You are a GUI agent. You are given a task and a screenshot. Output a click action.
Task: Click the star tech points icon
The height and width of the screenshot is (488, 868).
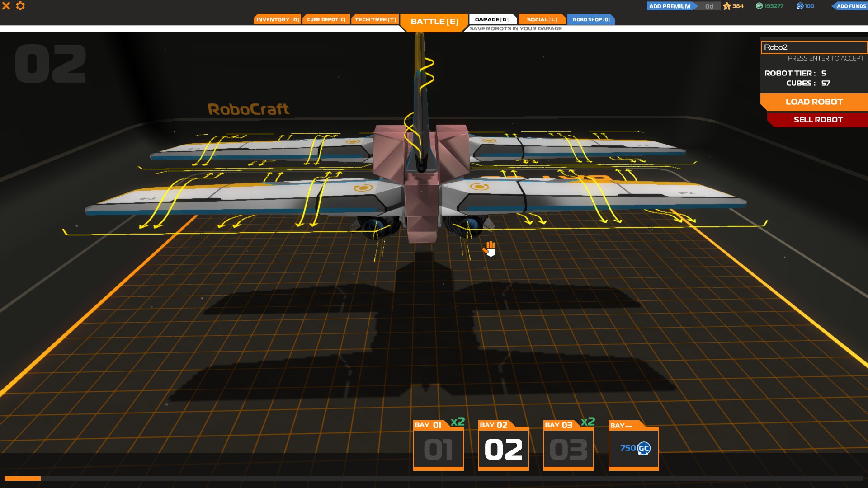tap(726, 6)
